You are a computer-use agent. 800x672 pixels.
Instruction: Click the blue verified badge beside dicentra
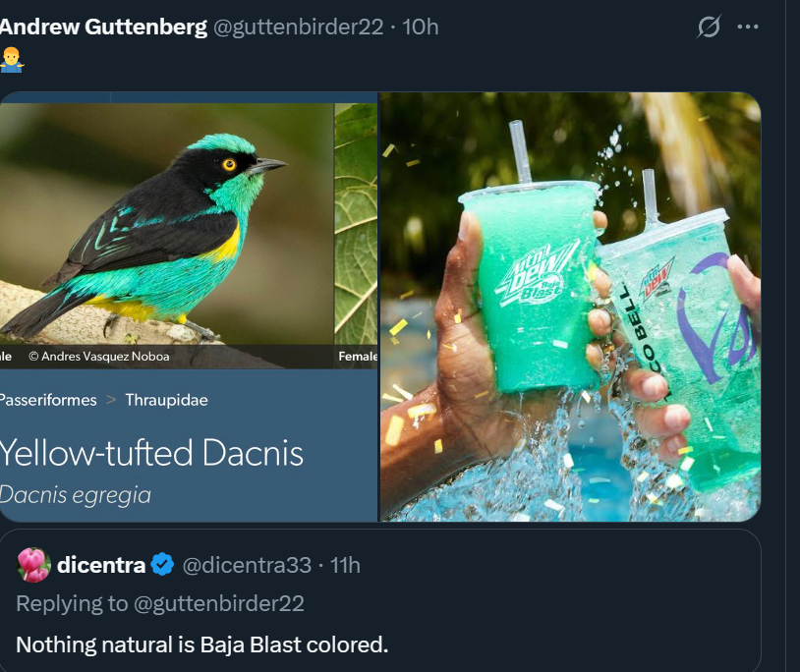163,565
